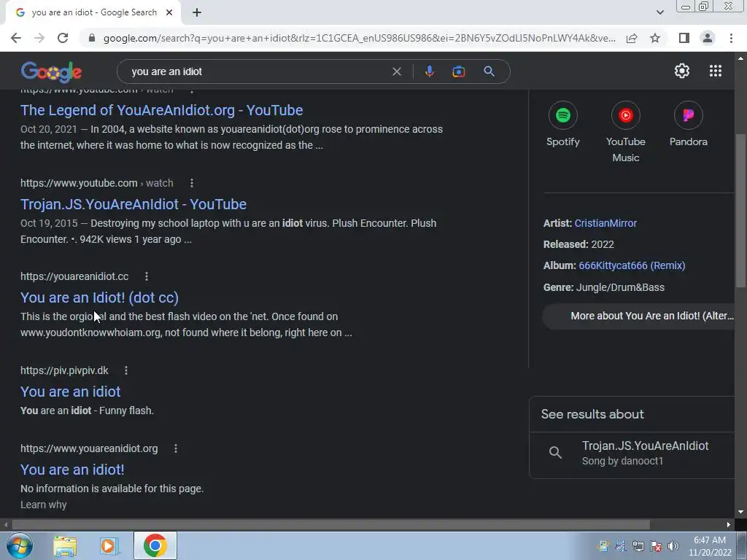Image resolution: width=747 pixels, height=560 pixels.
Task: Open the Chrome side panel
Action: pyautogui.click(x=684, y=38)
